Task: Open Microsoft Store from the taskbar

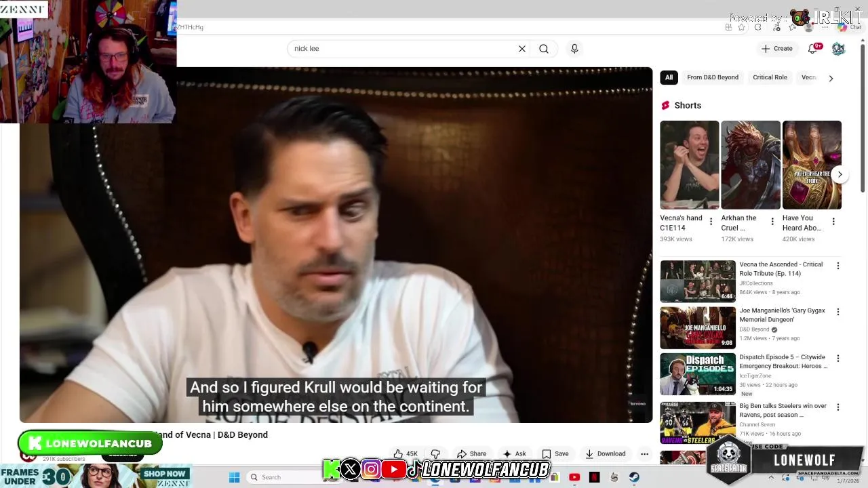Action: (555, 477)
